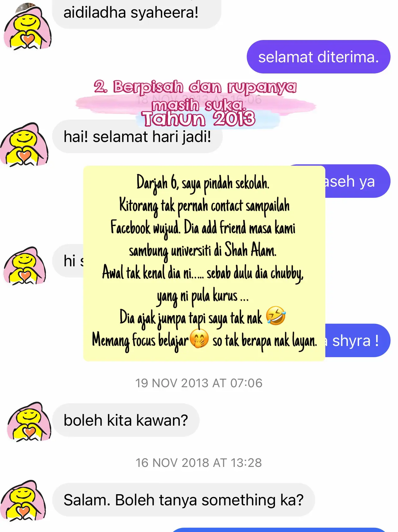Tap the '16 NOV 2018 AT 13:28' timestamp
The width and height of the screenshot is (398, 532).
click(199, 463)
